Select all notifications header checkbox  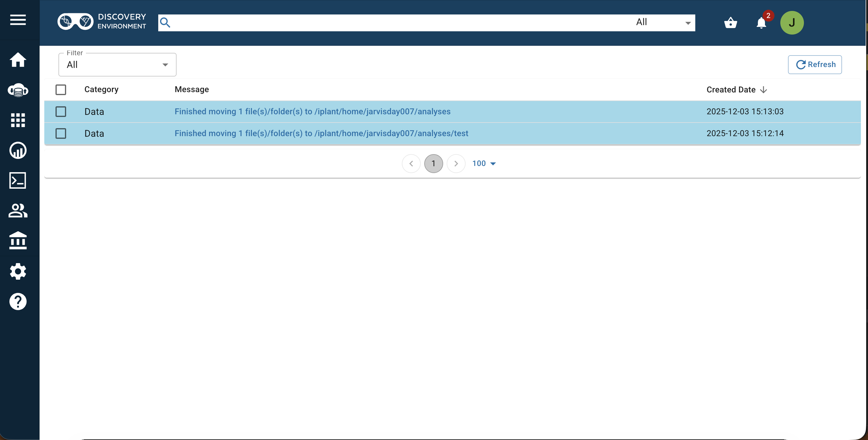coord(61,89)
